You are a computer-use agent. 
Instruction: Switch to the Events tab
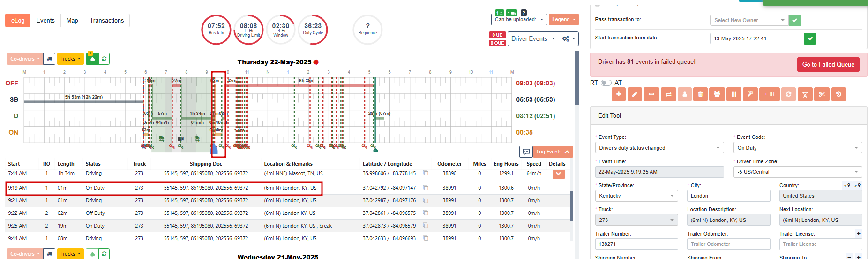(45, 20)
